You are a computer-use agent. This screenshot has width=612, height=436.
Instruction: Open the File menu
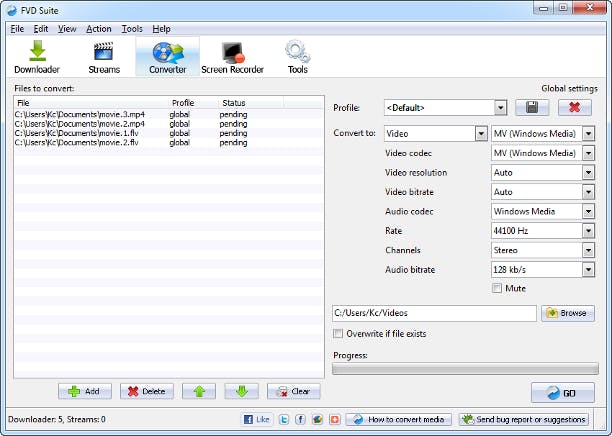point(17,29)
